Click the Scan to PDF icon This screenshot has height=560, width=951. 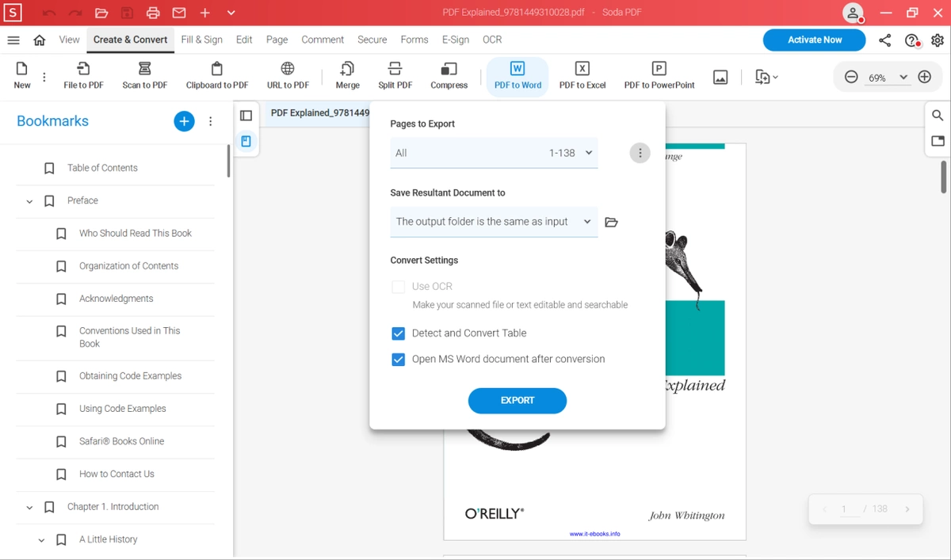pyautogui.click(x=144, y=69)
